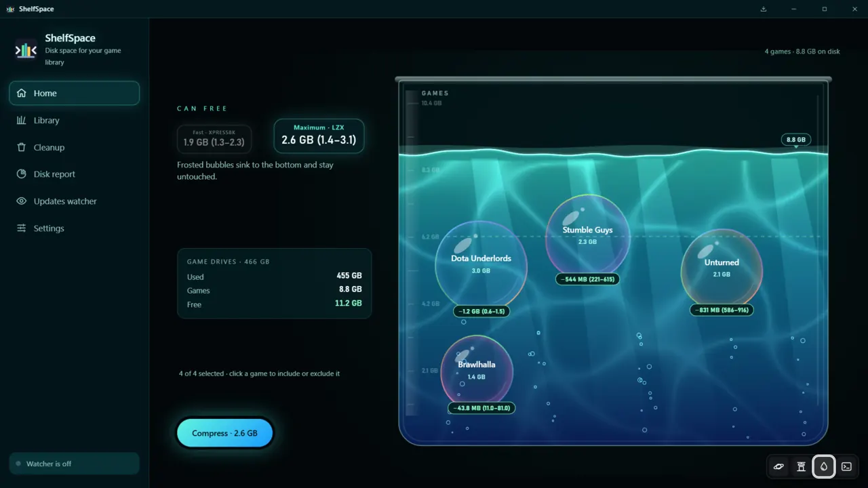The width and height of the screenshot is (868, 488).
Task: Close the ShelfSpace window
Action: pos(854,9)
